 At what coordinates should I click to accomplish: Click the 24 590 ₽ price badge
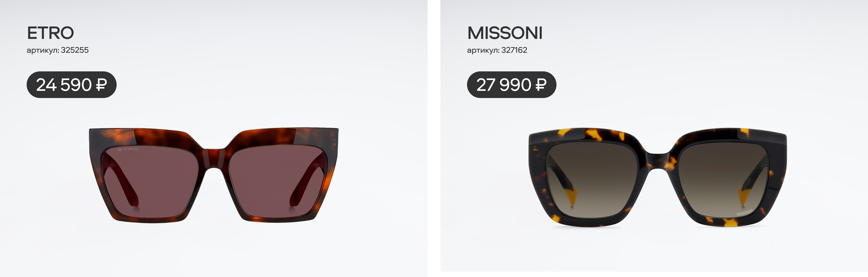click(x=71, y=85)
